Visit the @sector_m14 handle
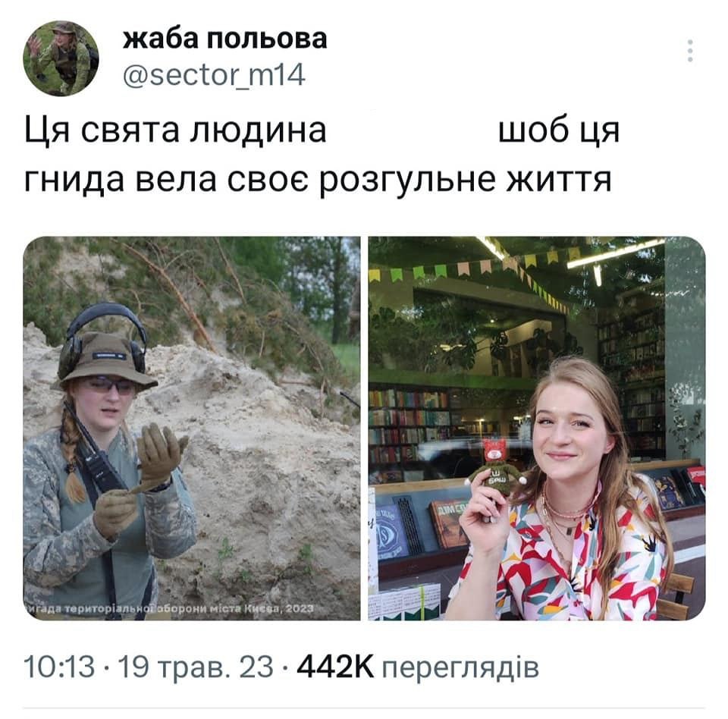 (214, 75)
